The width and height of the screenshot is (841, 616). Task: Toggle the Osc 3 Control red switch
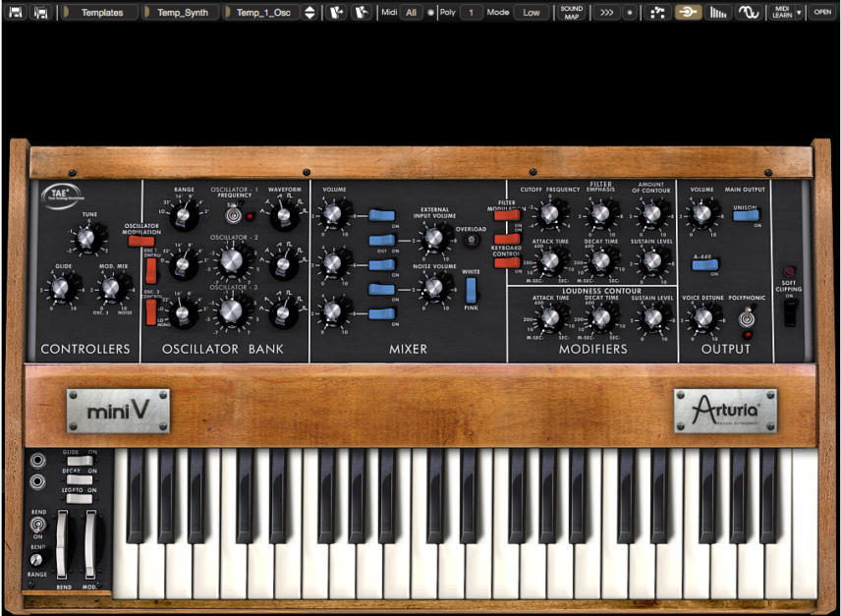tap(151, 312)
